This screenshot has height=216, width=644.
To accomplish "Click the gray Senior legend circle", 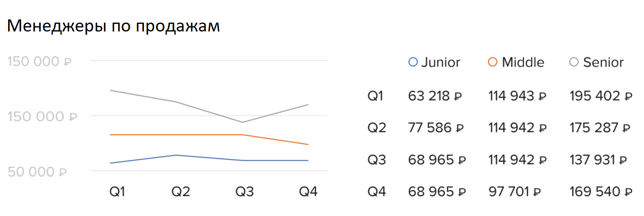I will pos(574,62).
